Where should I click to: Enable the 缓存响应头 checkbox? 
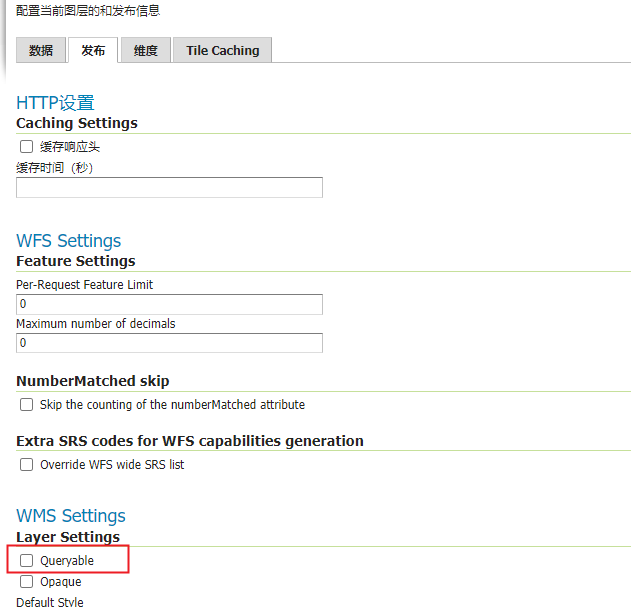[x=27, y=147]
